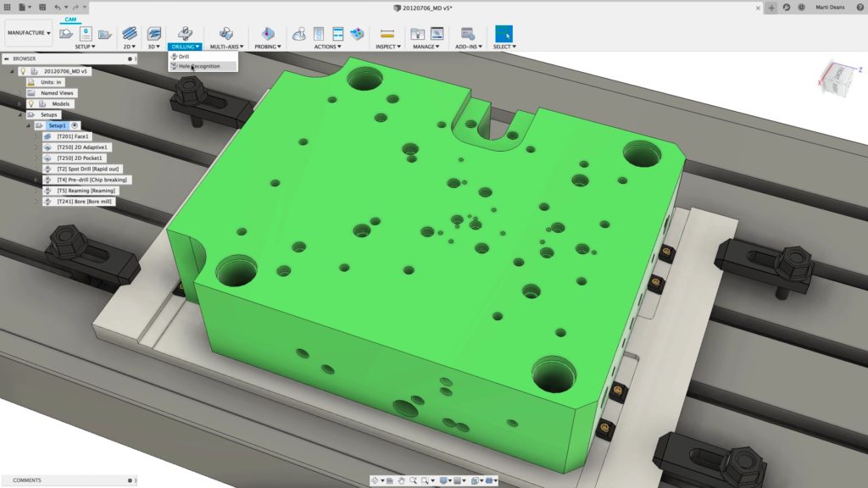
Task: Click the Multi-Axis toolpath icon
Action: [x=226, y=34]
